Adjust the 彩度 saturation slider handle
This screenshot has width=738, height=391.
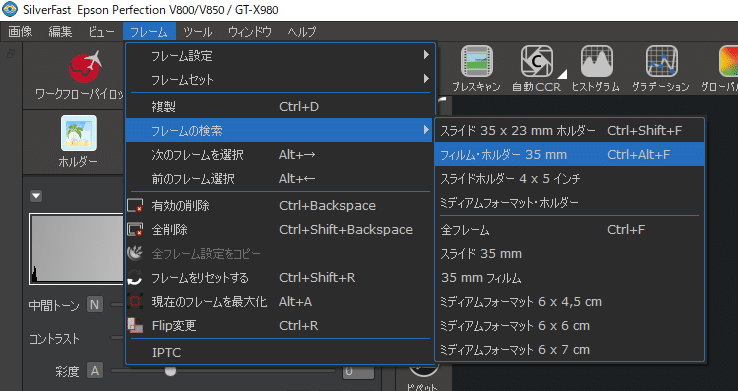point(170,371)
